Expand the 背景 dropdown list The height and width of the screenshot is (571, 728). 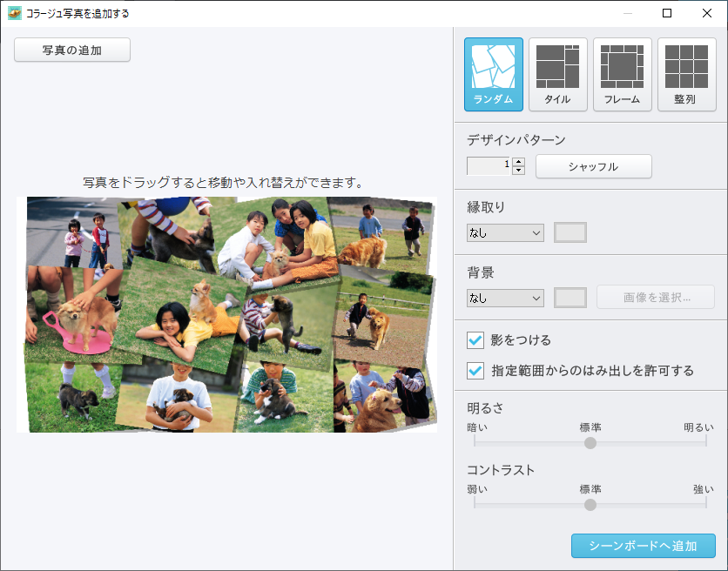pos(505,298)
